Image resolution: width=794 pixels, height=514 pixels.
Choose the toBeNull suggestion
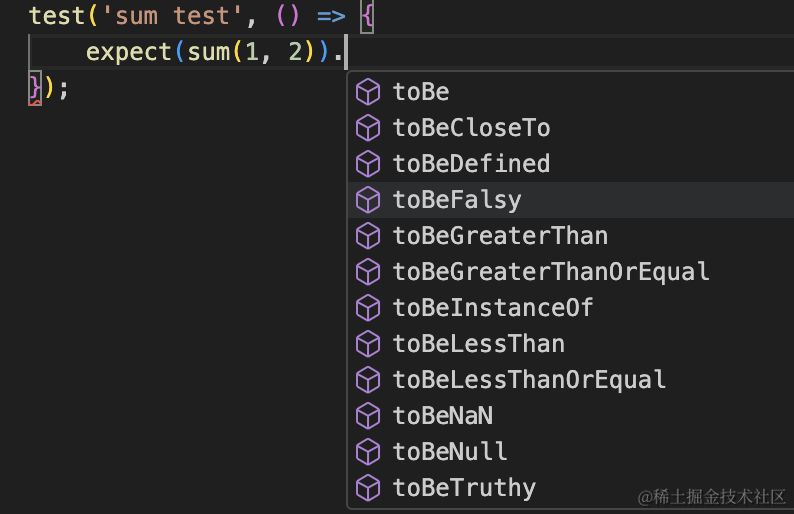point(450,452)
